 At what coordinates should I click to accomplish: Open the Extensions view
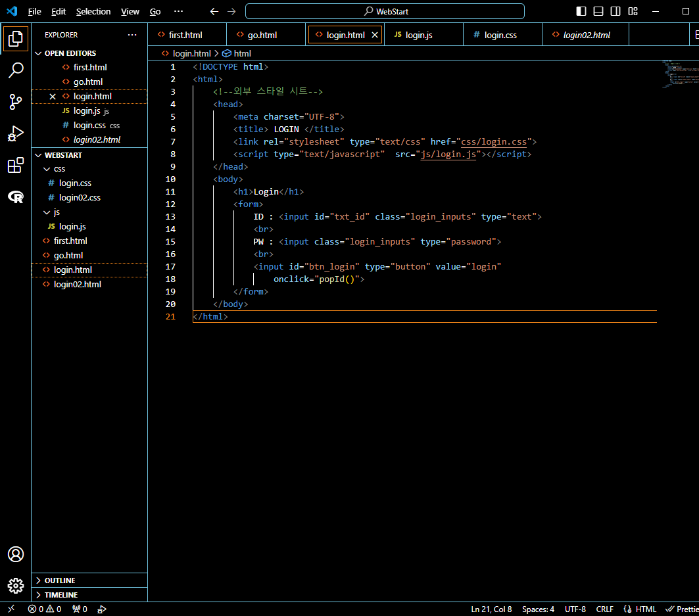coord(16,165)
